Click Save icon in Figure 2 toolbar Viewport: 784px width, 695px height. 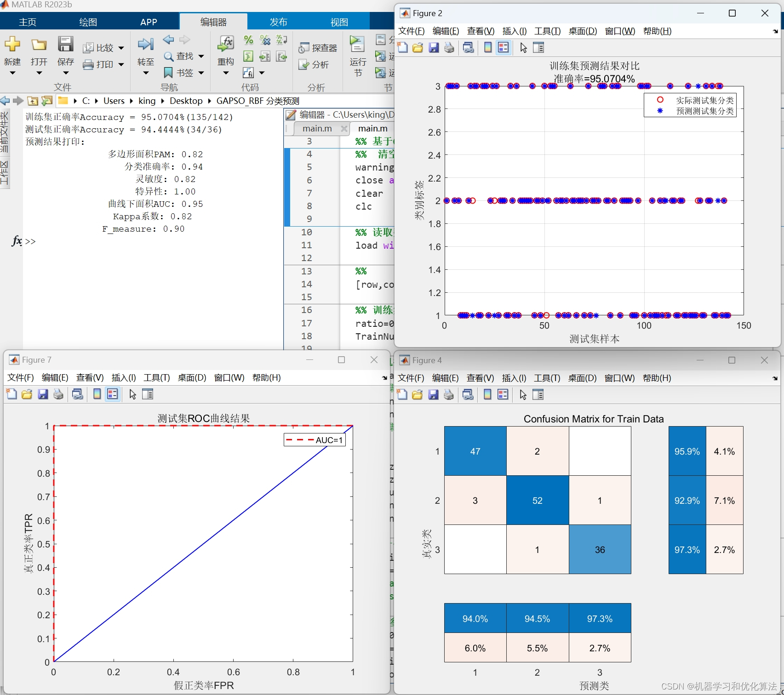coord(434,47)
